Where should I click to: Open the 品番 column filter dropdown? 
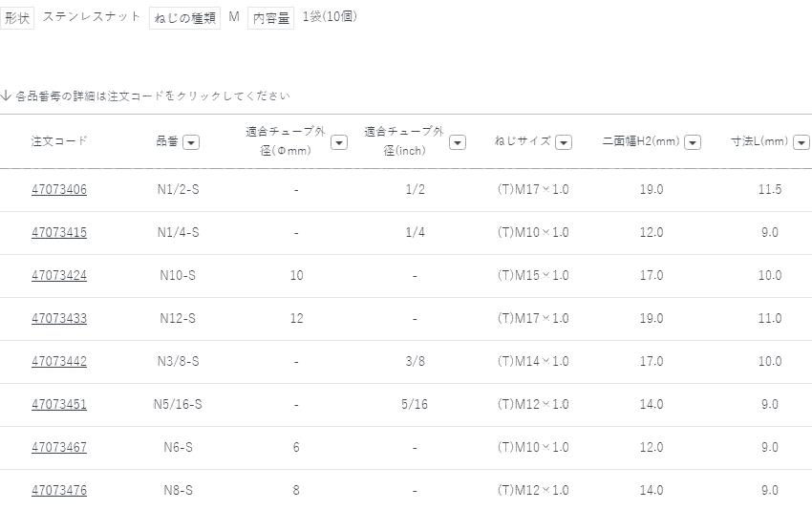(x=191, y=142)
